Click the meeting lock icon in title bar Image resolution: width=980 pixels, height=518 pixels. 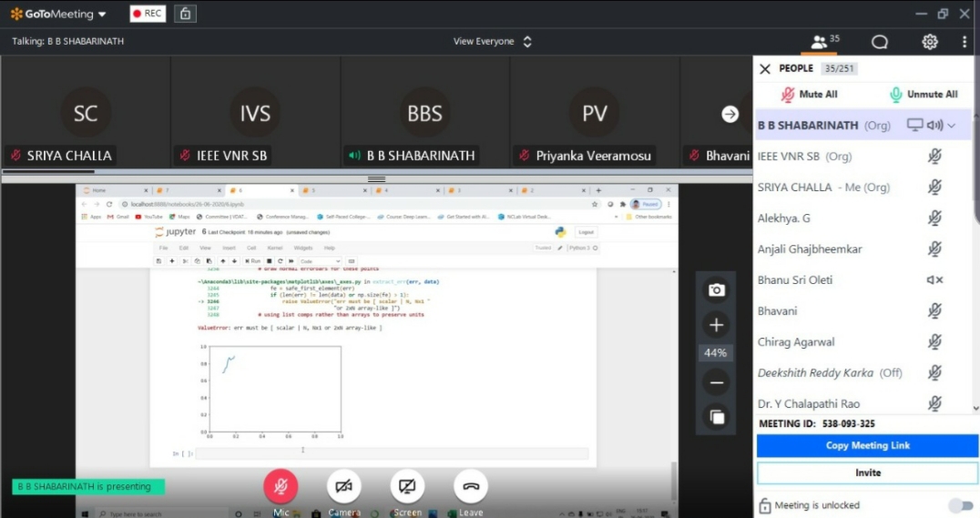186,14
